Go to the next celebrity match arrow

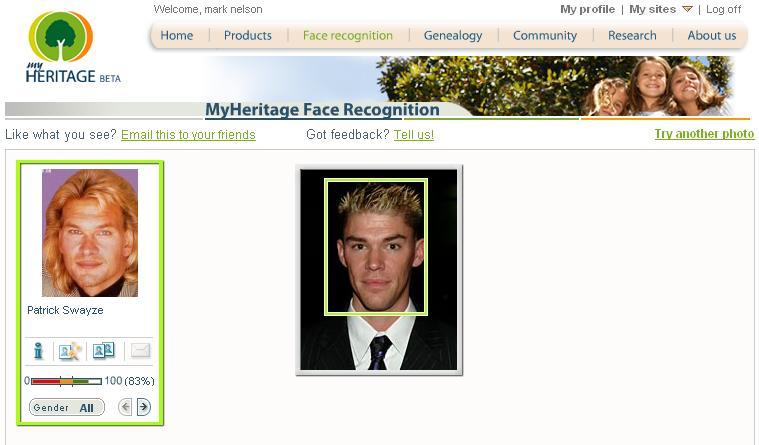point(143,407)
